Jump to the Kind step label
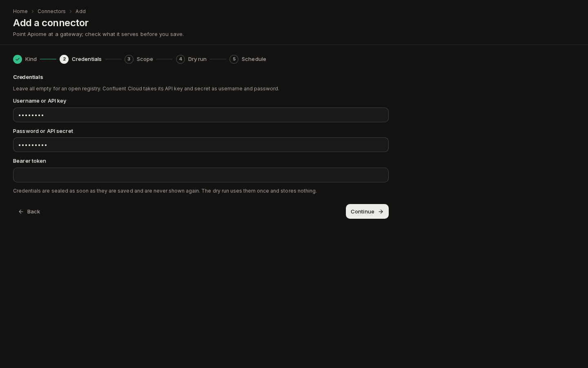The height and width of the screenshot is (368, 588). [31, 59]
